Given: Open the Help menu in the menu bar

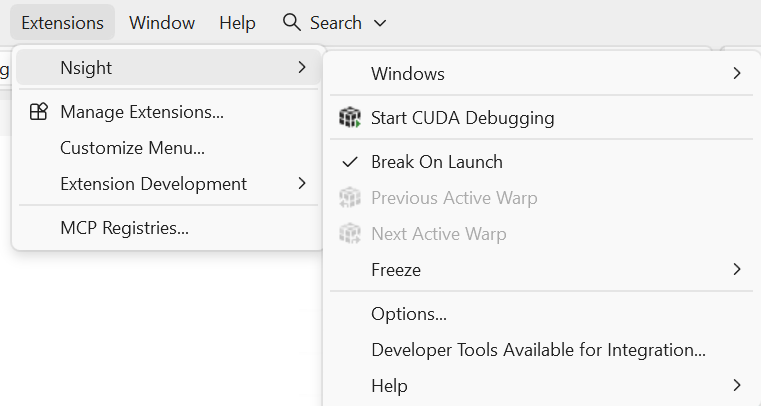Looking at the screenshot, I should (237, 23).
